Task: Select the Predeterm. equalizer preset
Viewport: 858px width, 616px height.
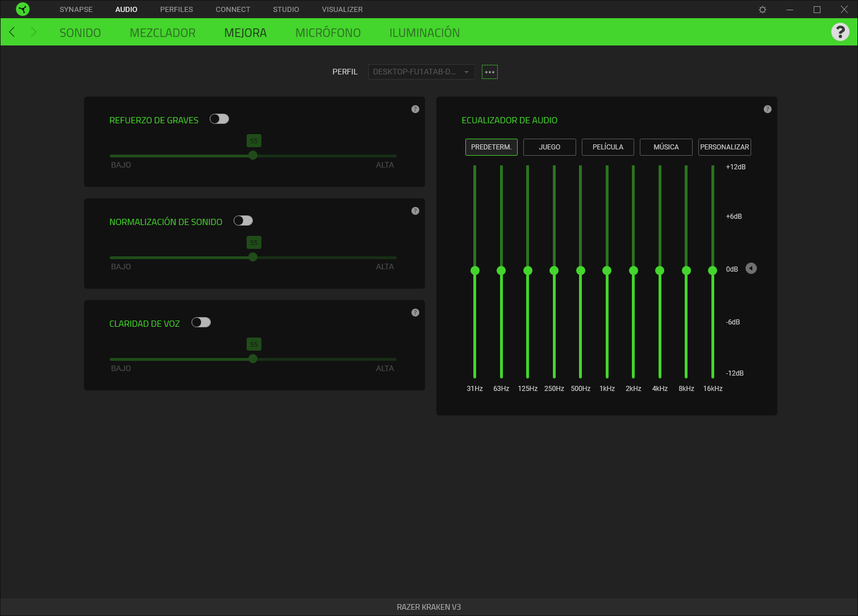Action: (492, 147)
